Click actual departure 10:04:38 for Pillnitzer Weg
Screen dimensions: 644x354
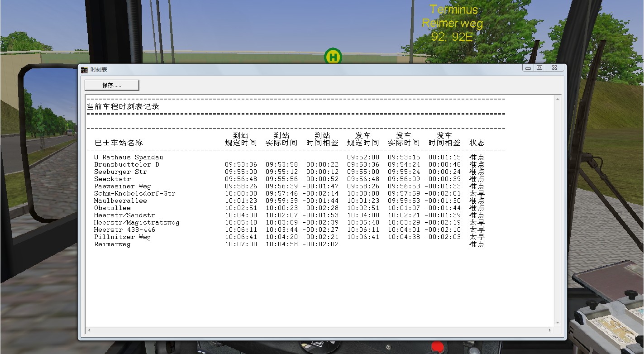tap(404, 237)
